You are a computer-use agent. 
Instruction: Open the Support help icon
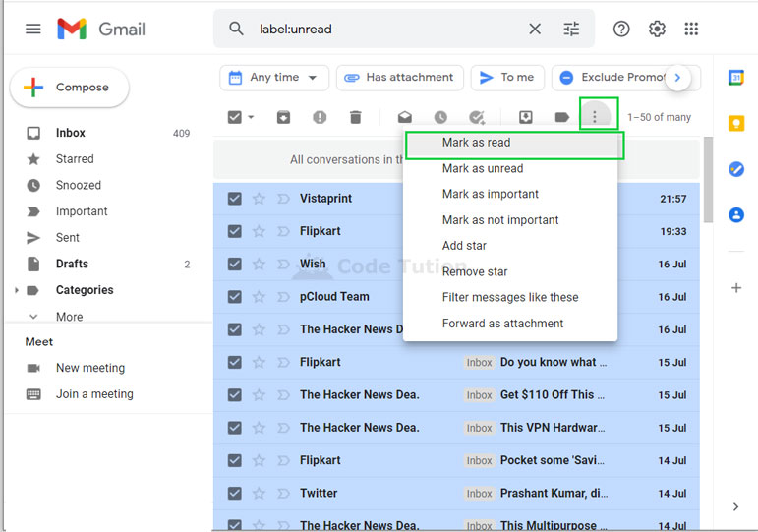(x=621, y=30)
